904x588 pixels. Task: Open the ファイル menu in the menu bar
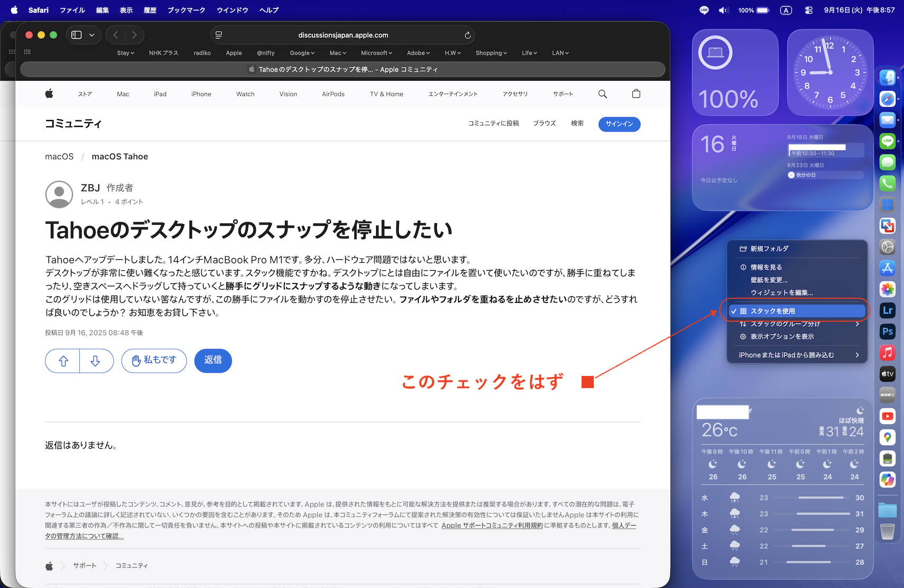pos(72,10)
